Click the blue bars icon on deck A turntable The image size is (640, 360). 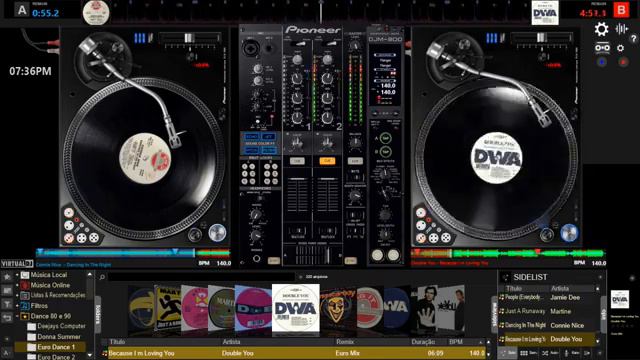[140, 38]
